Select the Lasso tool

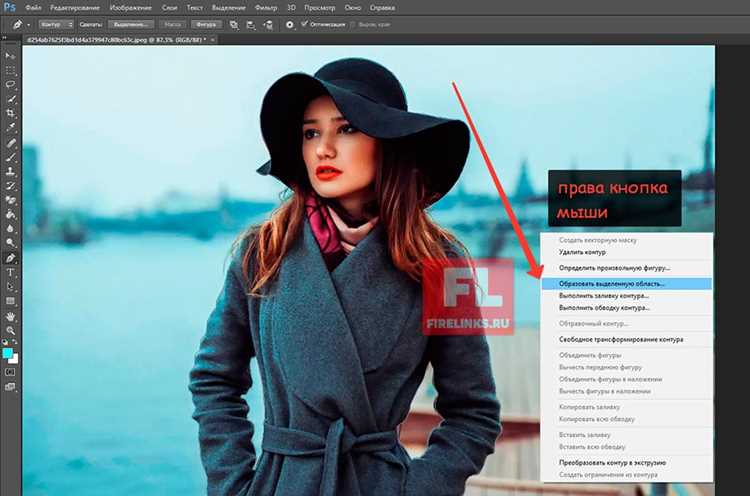click(x=10, y=85)
